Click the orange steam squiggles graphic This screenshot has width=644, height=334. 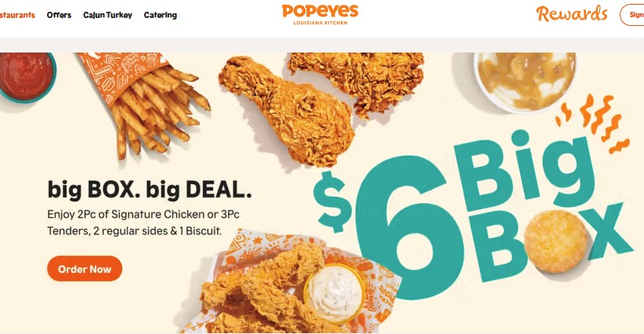point(592,122)
